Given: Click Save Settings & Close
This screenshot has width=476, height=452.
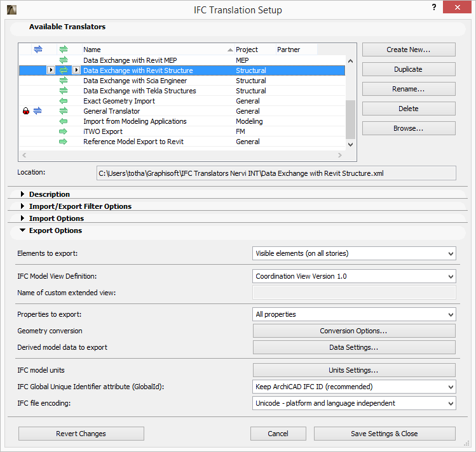Looking at the screenshot, I should coord(384,434).
